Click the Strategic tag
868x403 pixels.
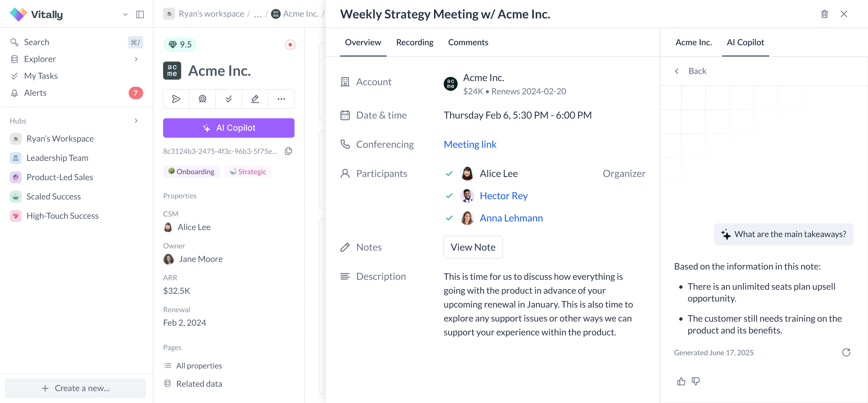[248, 172]
